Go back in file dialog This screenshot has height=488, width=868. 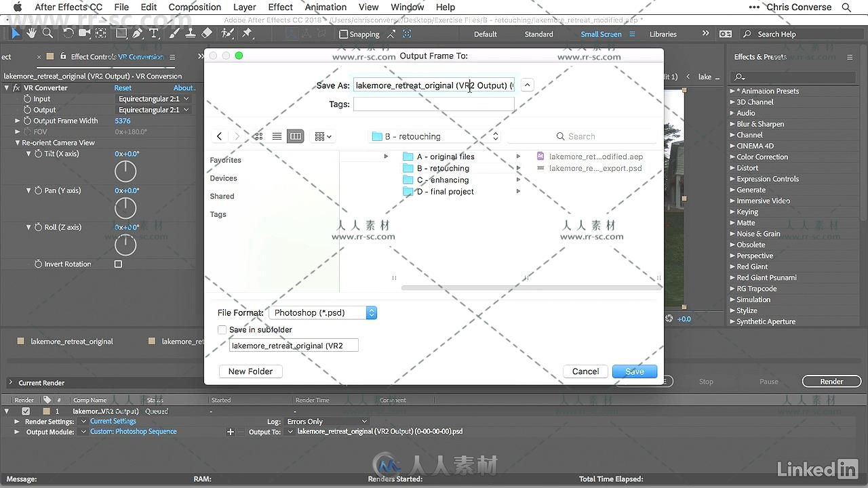pyautogui.click(x=219, y=136)
